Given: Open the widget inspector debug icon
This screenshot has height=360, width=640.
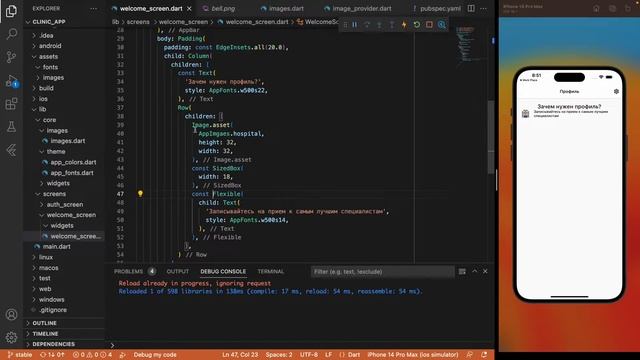Looking at the screenshot, I should (x=442, y=25).
